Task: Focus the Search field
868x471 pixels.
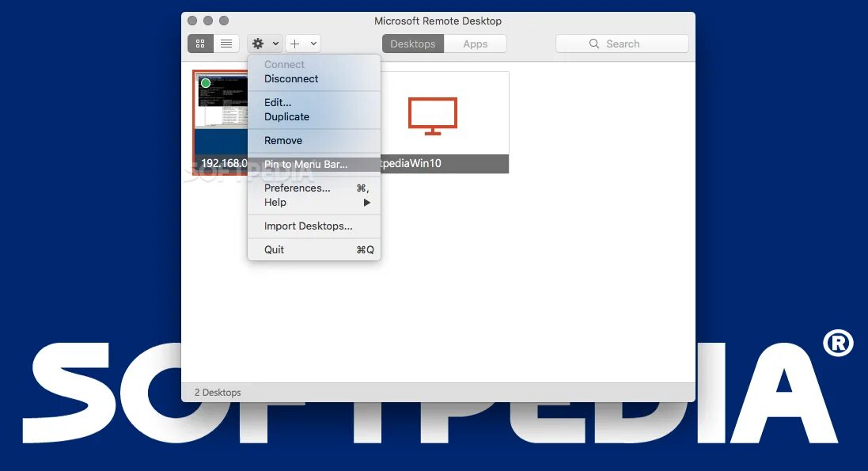Action: coord(622,44)
